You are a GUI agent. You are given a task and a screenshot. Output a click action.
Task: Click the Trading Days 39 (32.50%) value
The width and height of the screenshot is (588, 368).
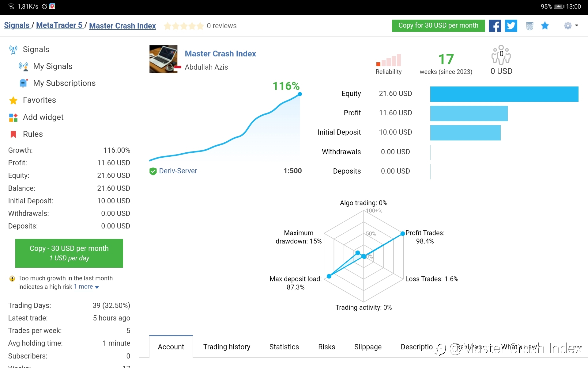111,305
